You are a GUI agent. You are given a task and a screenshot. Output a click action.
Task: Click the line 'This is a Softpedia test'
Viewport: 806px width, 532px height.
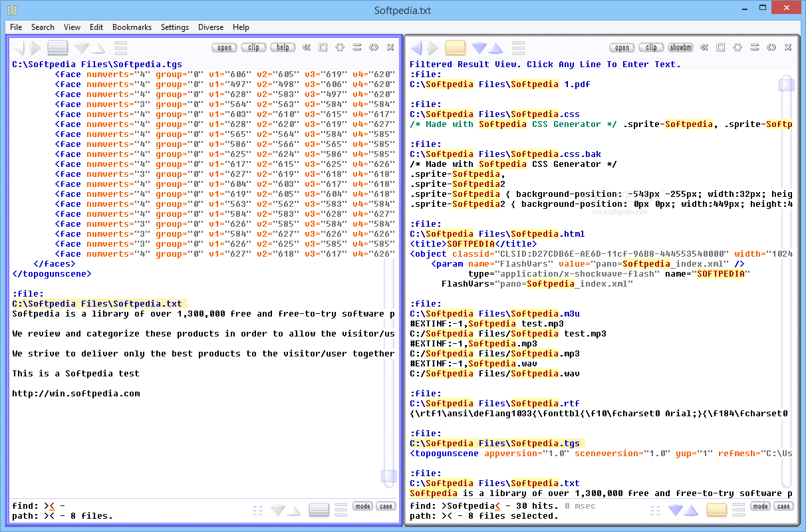(76, 374)
